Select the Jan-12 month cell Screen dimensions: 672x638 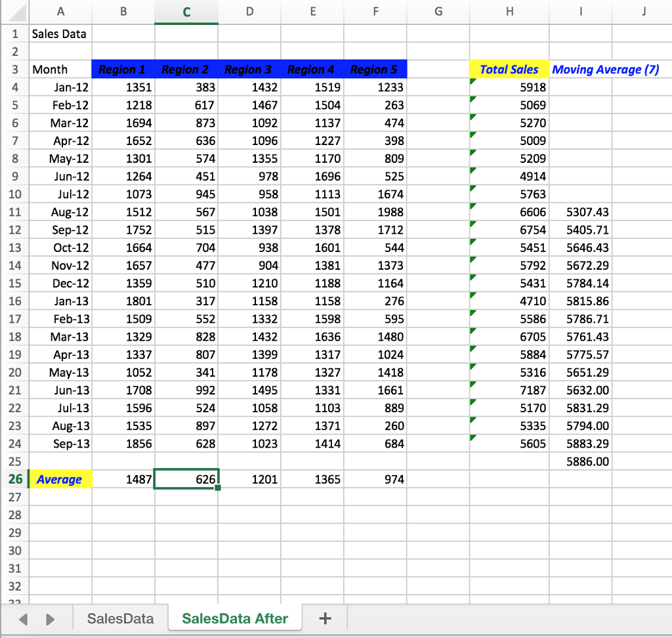point(60,87)
